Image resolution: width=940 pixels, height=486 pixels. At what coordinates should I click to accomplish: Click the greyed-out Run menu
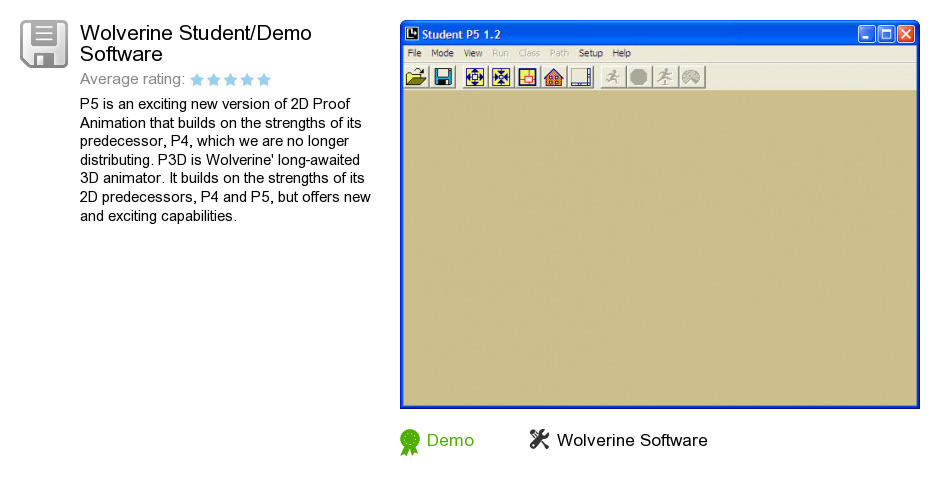[x=500, y=53]
